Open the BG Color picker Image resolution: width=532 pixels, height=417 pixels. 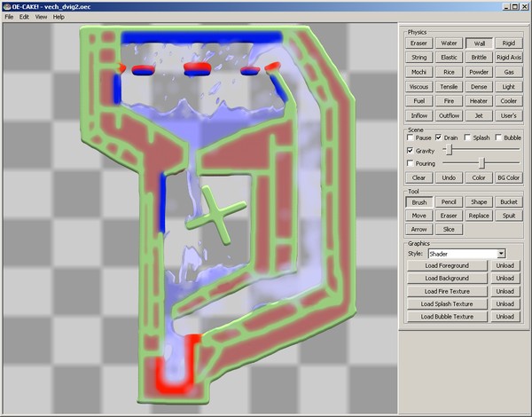point(508,177)
